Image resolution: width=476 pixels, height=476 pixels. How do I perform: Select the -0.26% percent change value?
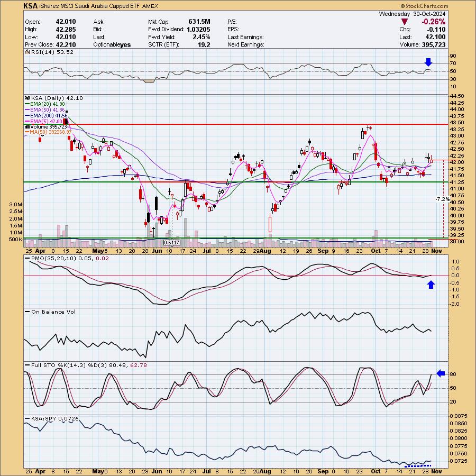tap(433, 22)
